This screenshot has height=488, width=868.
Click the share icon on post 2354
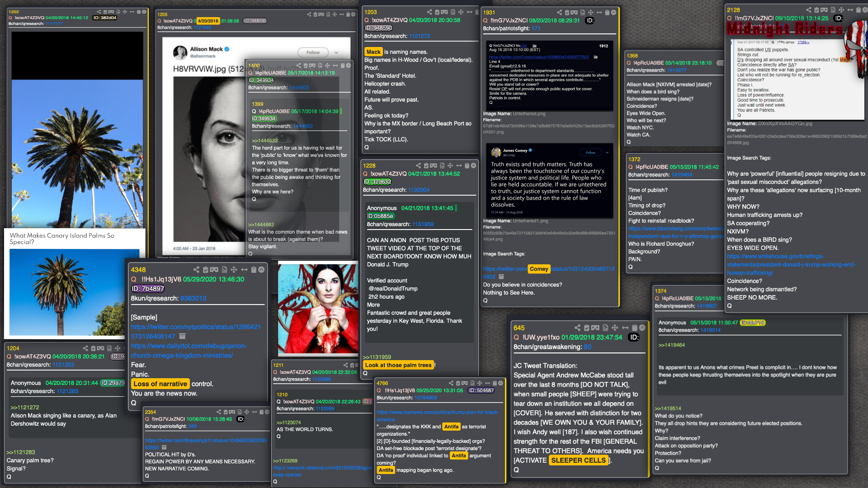(219, 412)
